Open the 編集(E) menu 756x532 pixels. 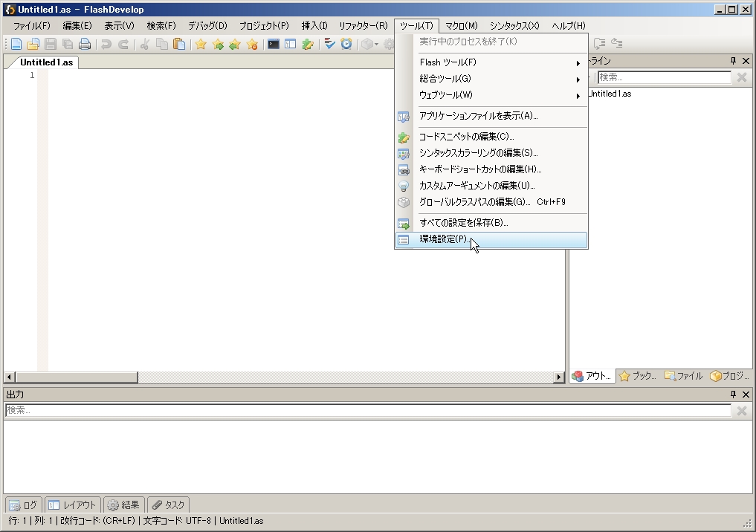coord(77,25)
